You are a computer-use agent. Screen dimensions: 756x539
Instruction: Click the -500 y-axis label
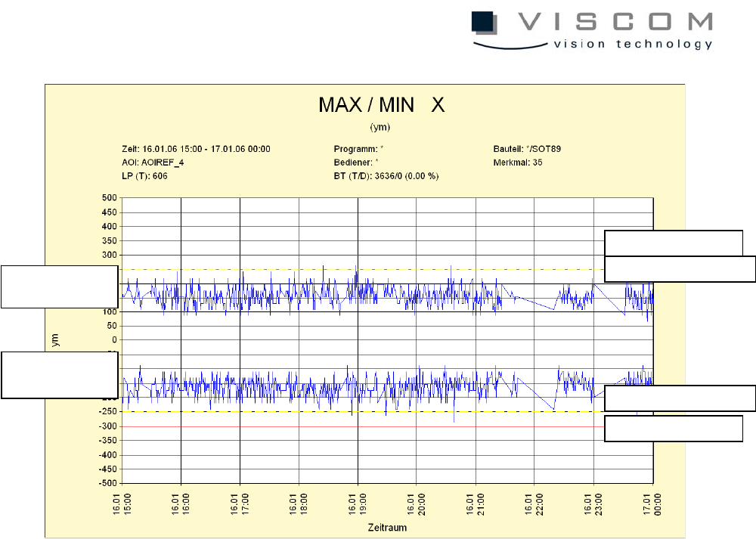tap(108, 482)
